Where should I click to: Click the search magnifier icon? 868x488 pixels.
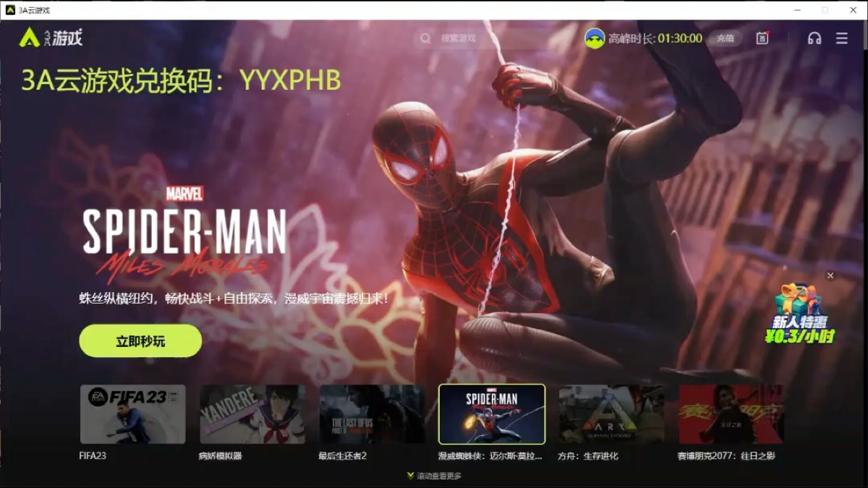tap(425, 38)
